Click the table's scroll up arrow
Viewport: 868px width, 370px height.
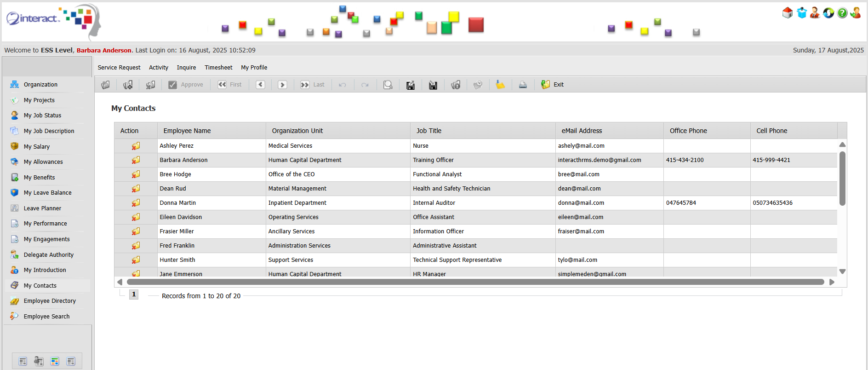tap(842, 145)
